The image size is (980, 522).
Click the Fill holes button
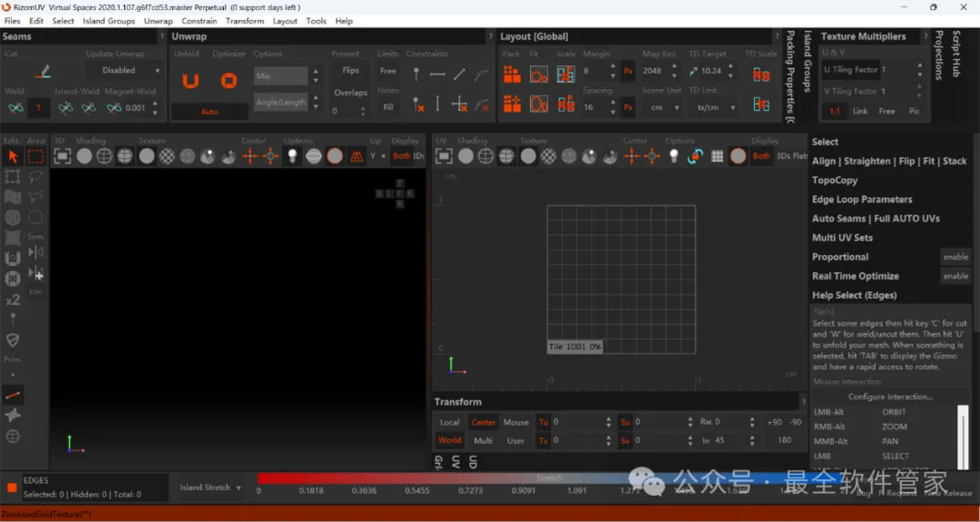388,107
